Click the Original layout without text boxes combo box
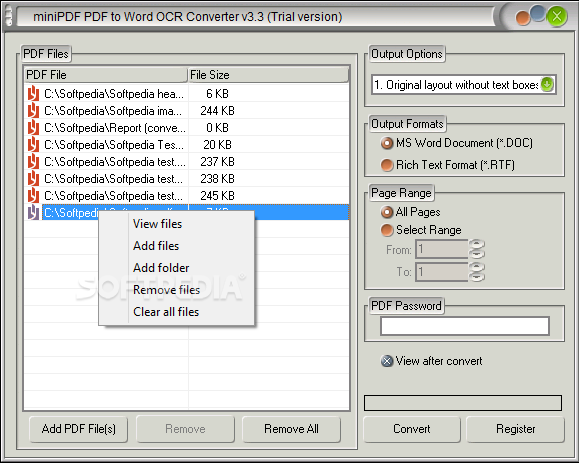 pos(463,85)
